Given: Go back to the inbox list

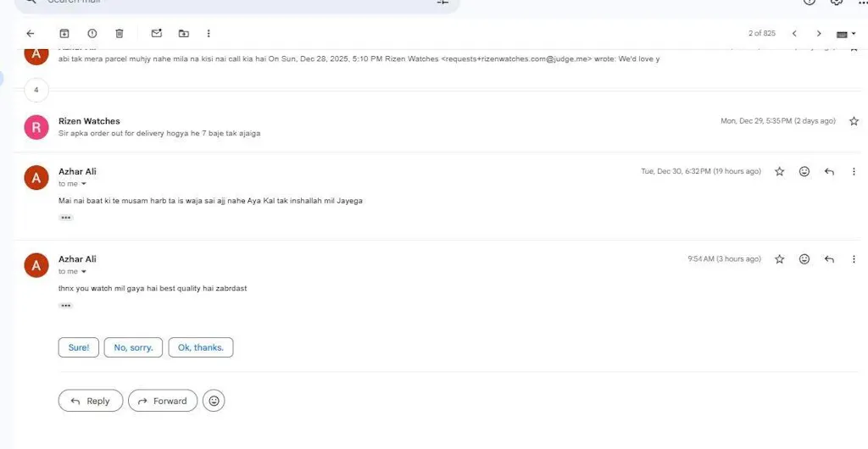Looking at the screenshot, I should pyautogui.click(x=31, y=34).
